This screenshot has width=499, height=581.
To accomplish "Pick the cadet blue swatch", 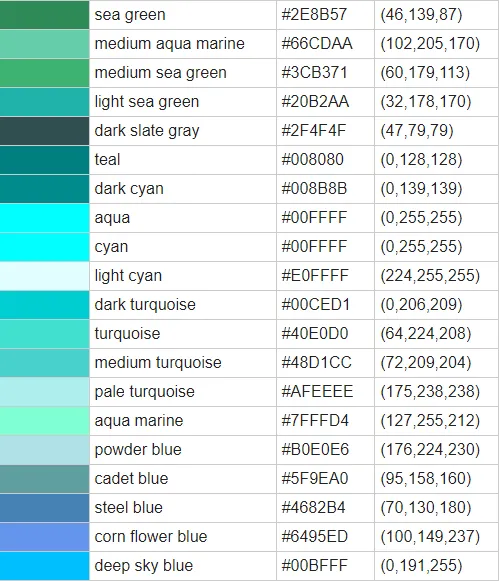I will 44,479.
